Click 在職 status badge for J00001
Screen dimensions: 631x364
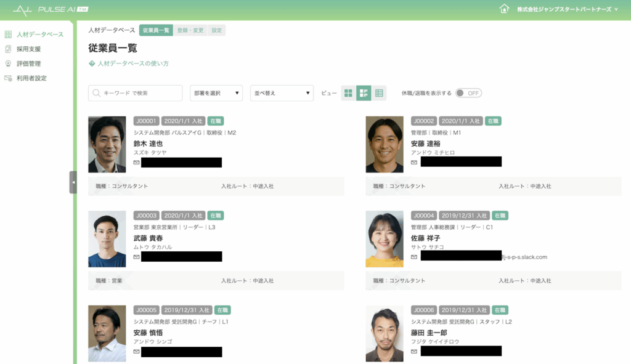[x=216, y=121]
